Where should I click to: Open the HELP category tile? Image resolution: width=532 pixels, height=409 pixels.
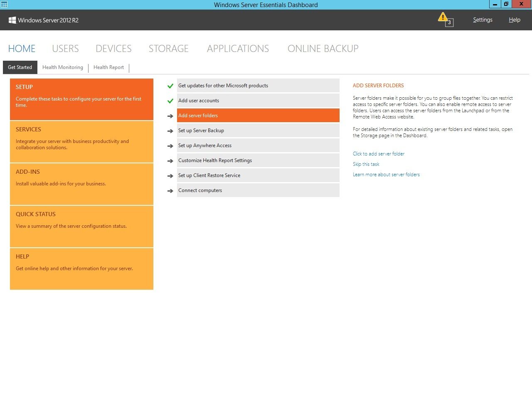click(81, 269)
